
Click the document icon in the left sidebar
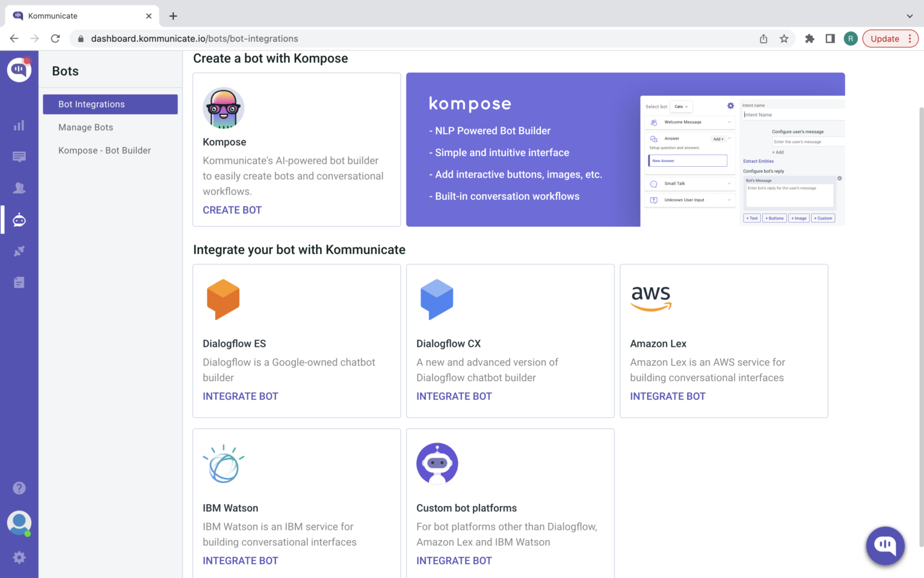[19, 282]
